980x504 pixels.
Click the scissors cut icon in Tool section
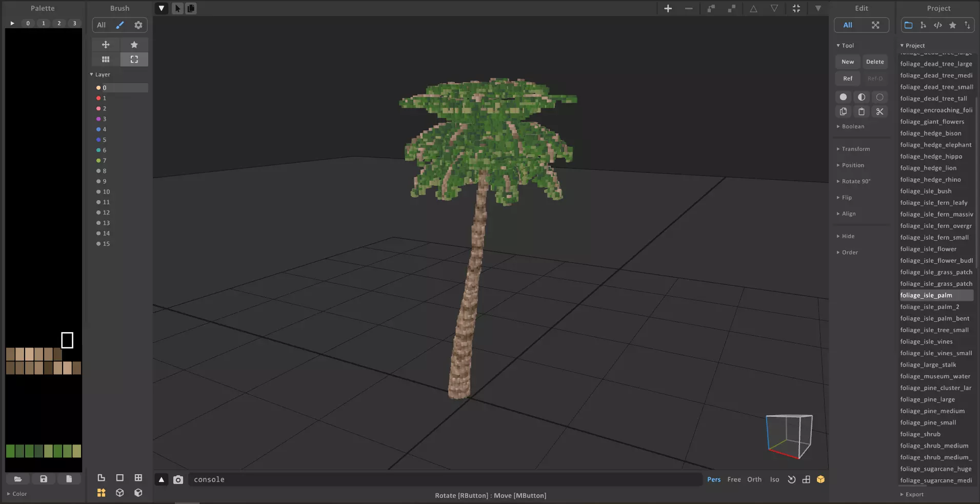879,111
